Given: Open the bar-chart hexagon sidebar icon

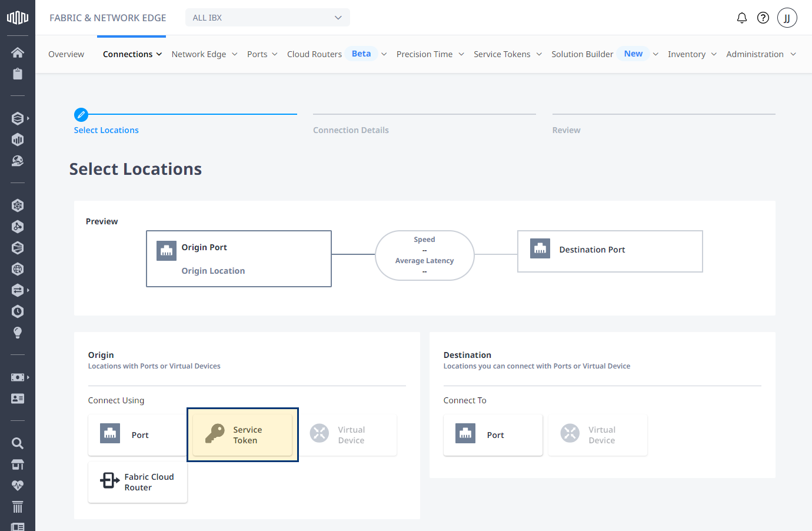Looking at the screenshot, I should [18, 140].
